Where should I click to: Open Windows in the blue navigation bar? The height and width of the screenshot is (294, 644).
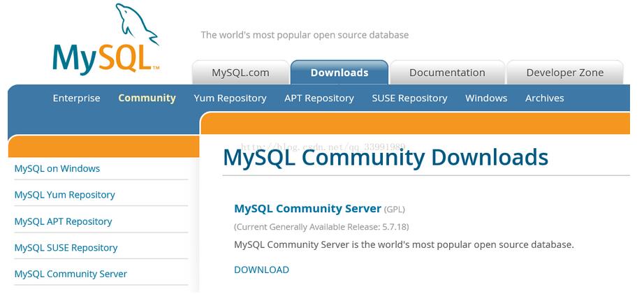486,98
